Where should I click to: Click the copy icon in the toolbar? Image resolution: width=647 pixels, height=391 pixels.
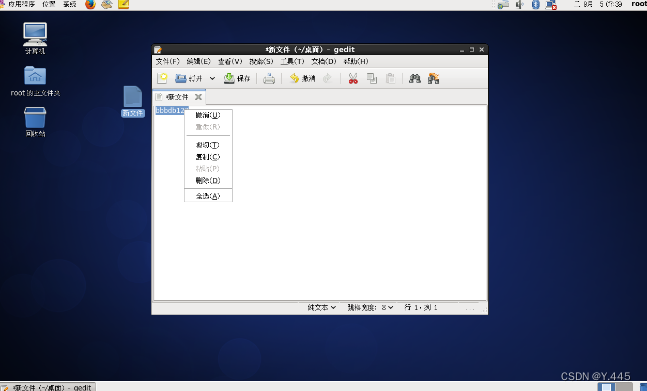click(372, 78)
